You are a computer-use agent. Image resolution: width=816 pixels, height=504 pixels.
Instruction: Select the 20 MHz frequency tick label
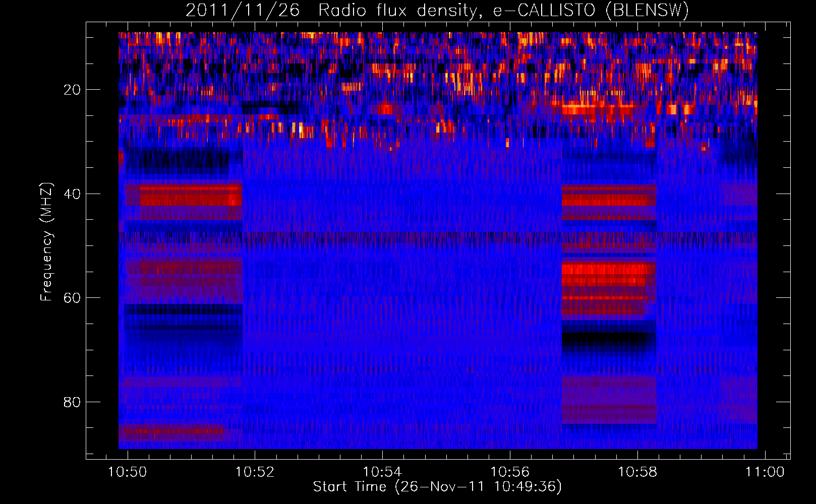pyautogui.click(x=73, y=90)
